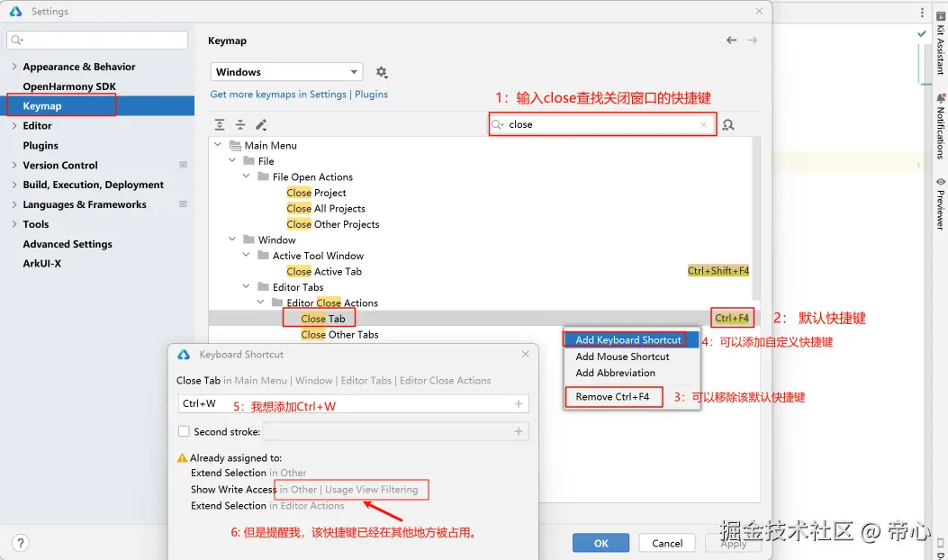Select Close Active Tab action
This screenshot has height=560, width=948.
(324, 271)
